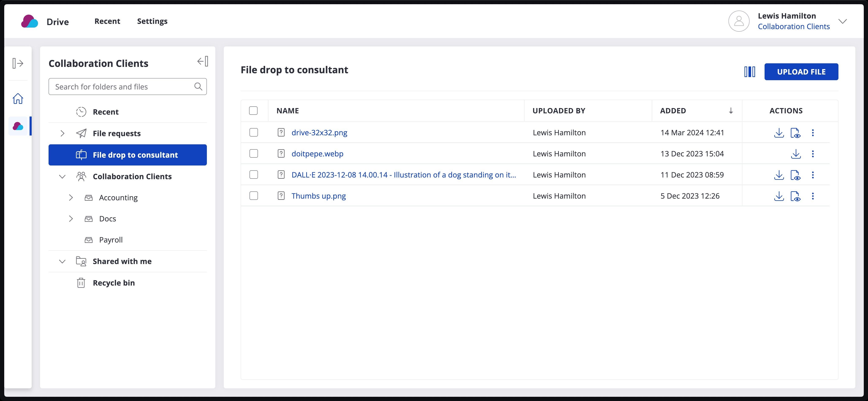The width and height of the screenshot is (868, 401).
Task: Open more options for doitpepe.webp
Action: tap(813, 154)
